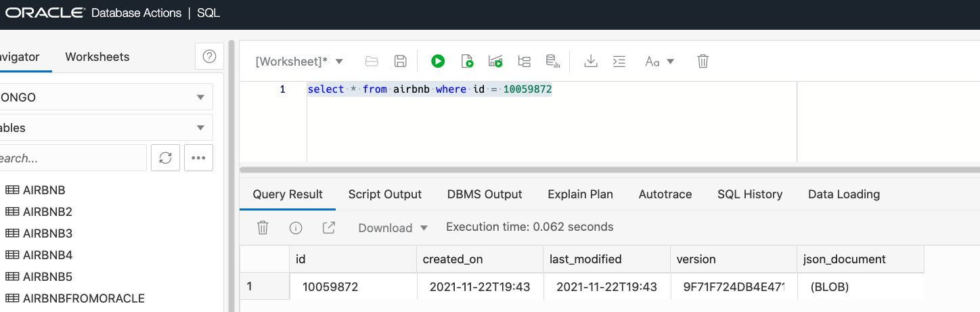980x312 pixels.
Task: Select the Script Output tab
Action: click(x=385, y=194)
